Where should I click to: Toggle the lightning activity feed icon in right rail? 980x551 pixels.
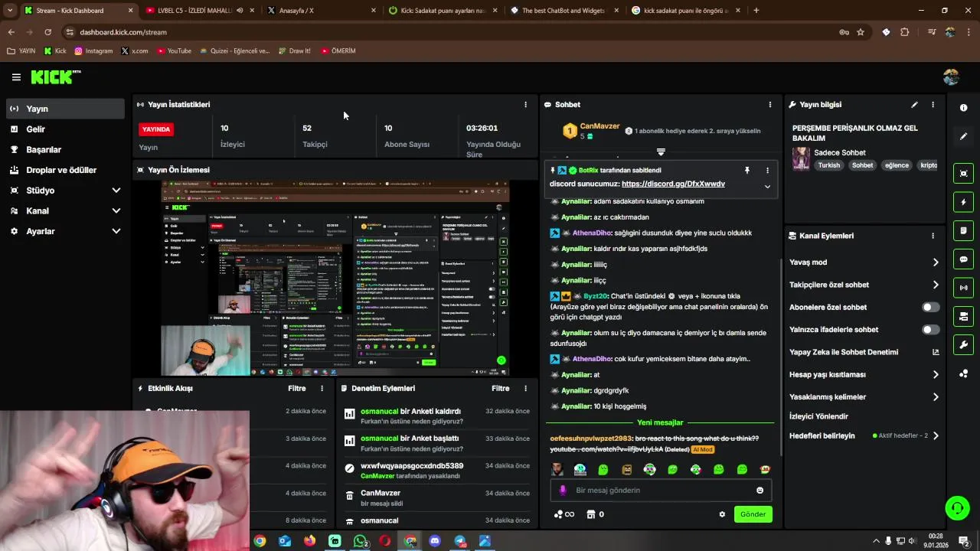pos(964,202)
